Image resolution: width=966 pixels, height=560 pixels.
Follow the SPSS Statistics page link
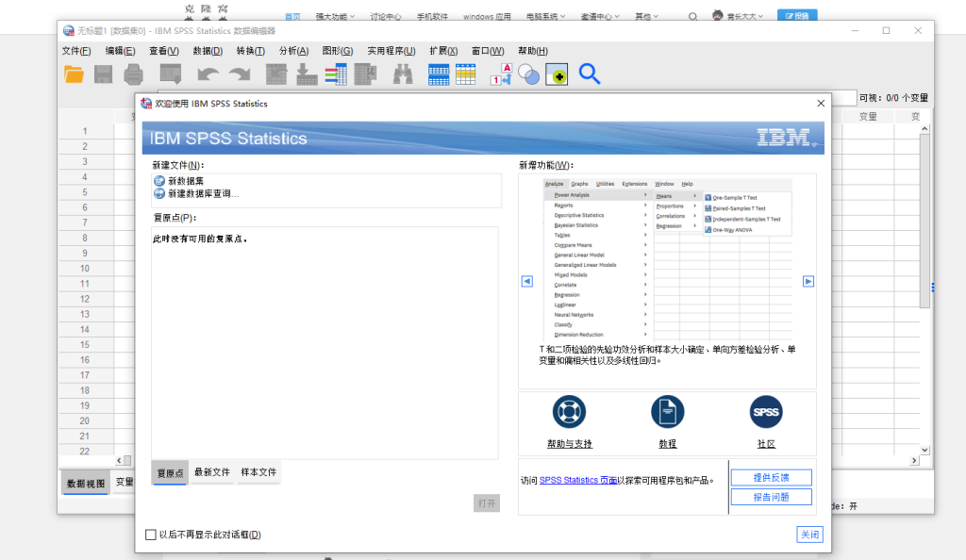click(578, 480)
